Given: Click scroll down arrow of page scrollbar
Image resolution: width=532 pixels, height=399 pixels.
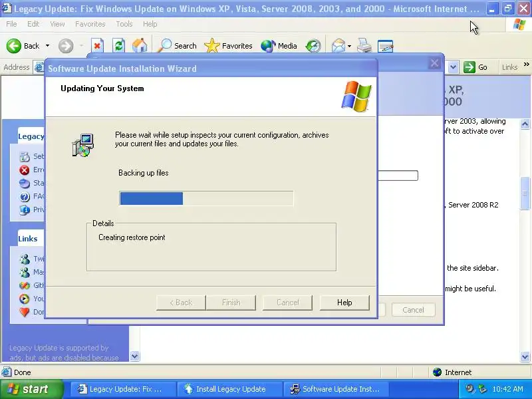Looking at the screenshot, I should tap(525, 356).
